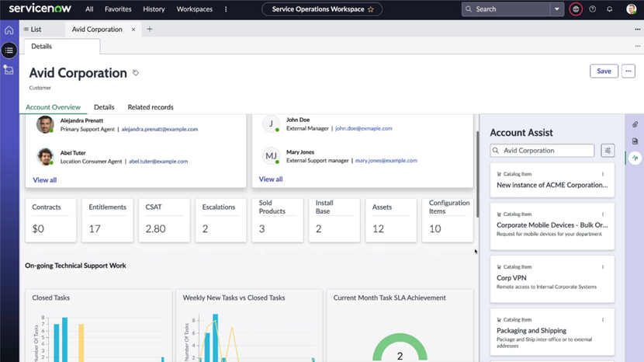Open a new tab with plus button
This screenshot has height=362, width=644.
150,30
